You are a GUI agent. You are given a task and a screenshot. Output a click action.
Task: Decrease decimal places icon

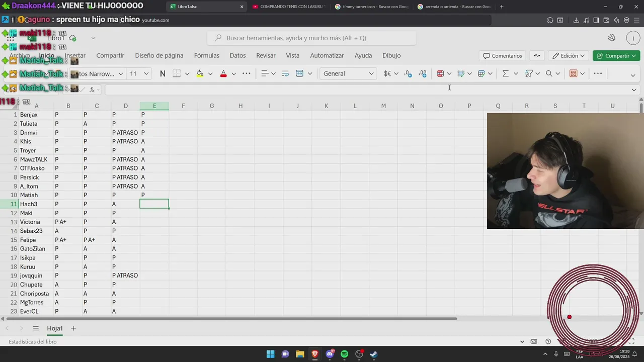(x=408, y=73)
